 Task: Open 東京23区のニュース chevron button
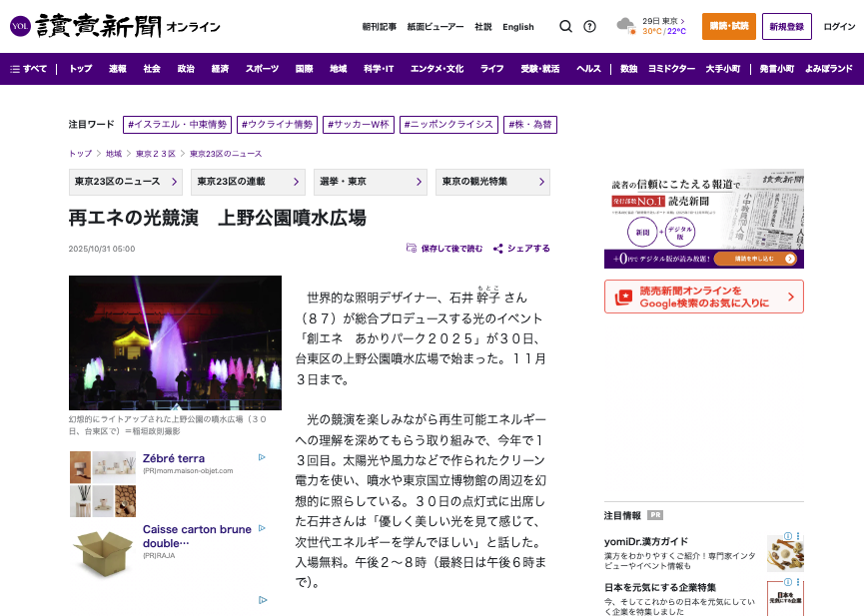point(126,182)
